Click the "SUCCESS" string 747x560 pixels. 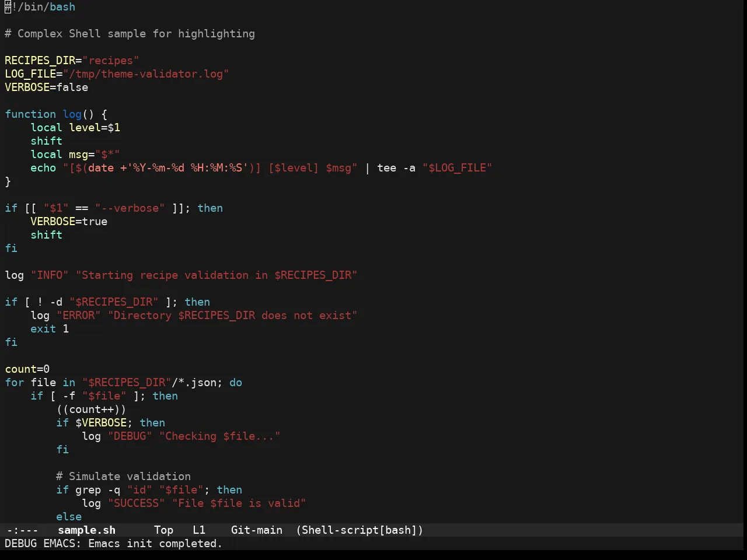tap(136, 503)
